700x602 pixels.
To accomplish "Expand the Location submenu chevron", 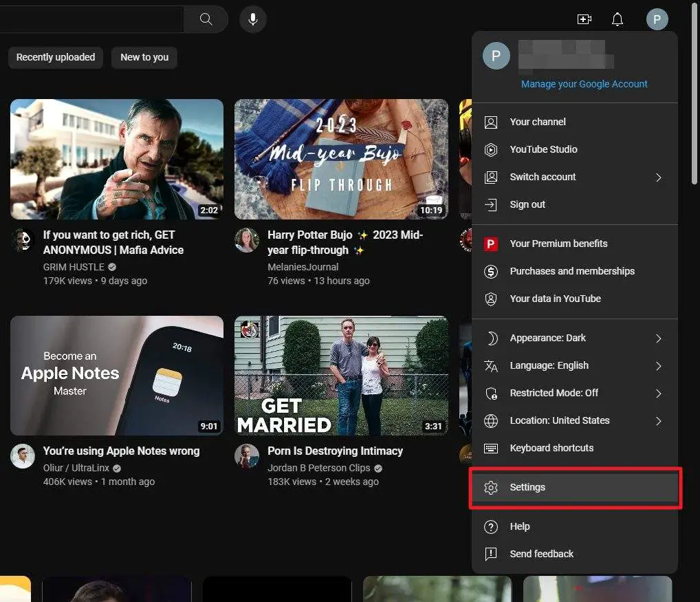I will click(659, 421).
